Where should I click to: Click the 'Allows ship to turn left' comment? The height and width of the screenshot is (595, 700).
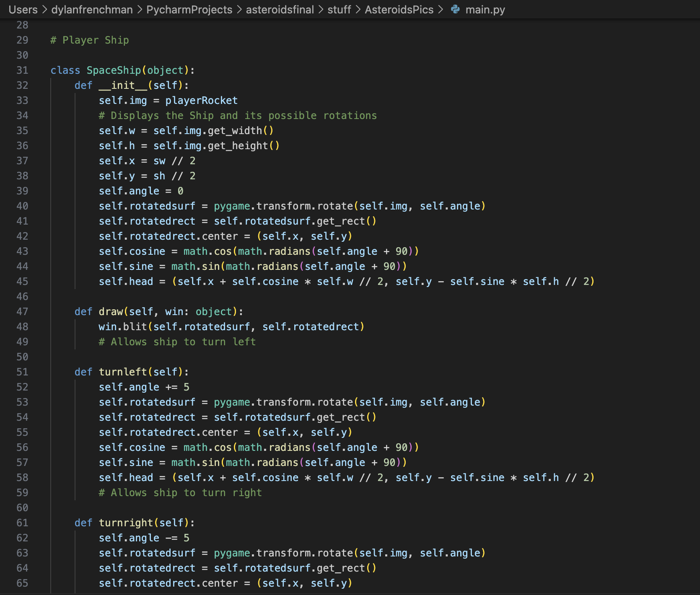(177, 342)
